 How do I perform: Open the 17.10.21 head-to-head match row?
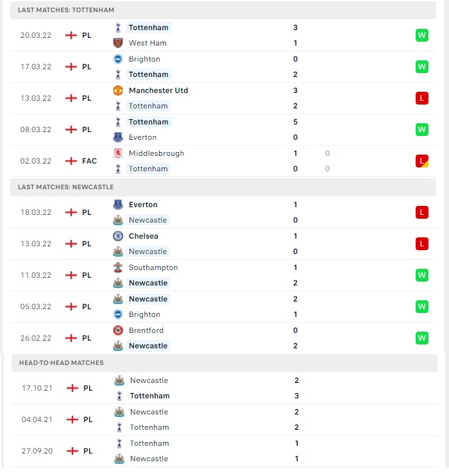tap(224, 388)
